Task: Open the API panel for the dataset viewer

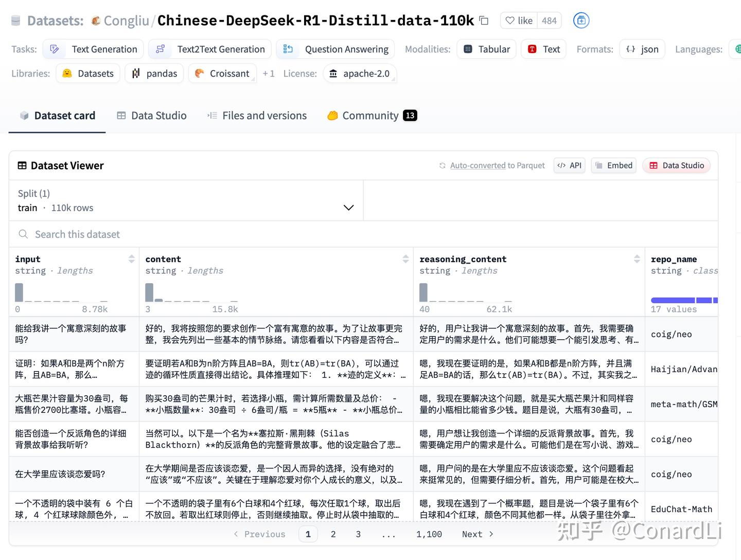Action: [x=569, y=165]
